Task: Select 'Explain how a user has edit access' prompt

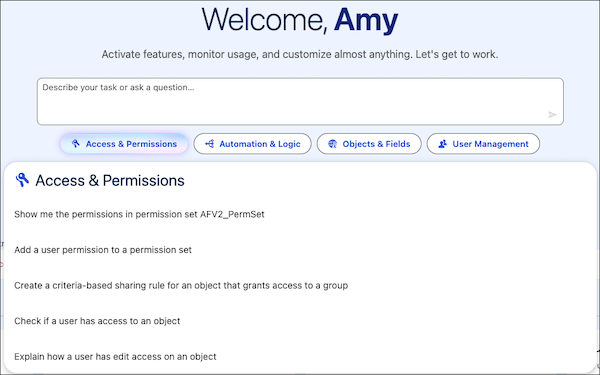Action: pos(115,357)
